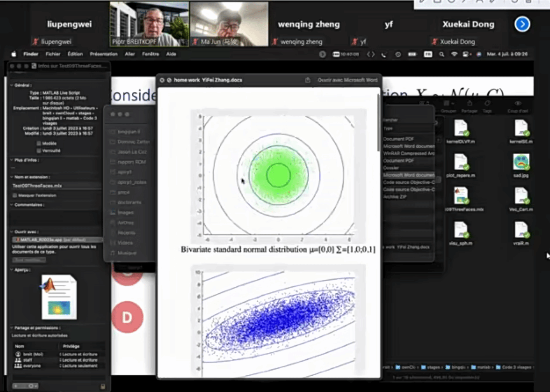Check the Masquer l'extension option

(15, 195)
